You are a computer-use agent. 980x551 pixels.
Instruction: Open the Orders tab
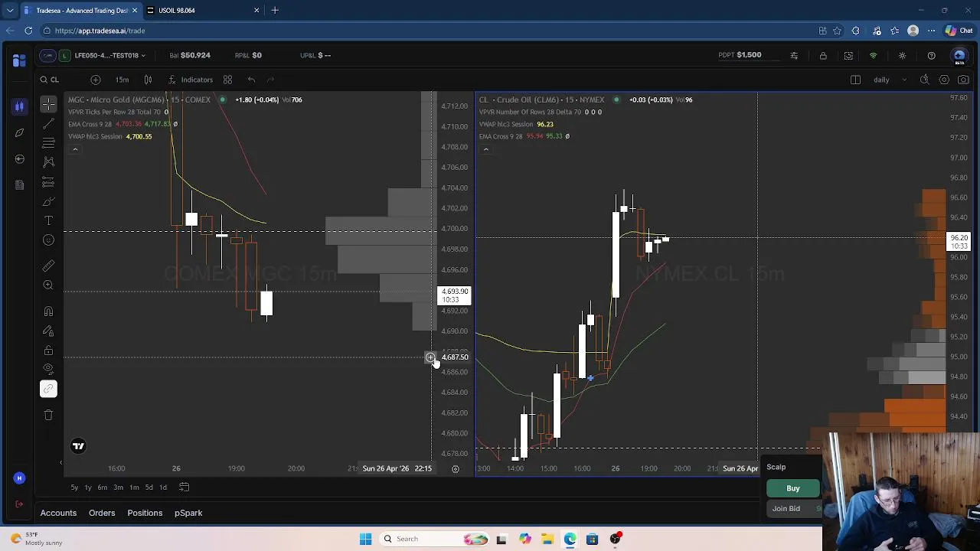click(102, 513)
